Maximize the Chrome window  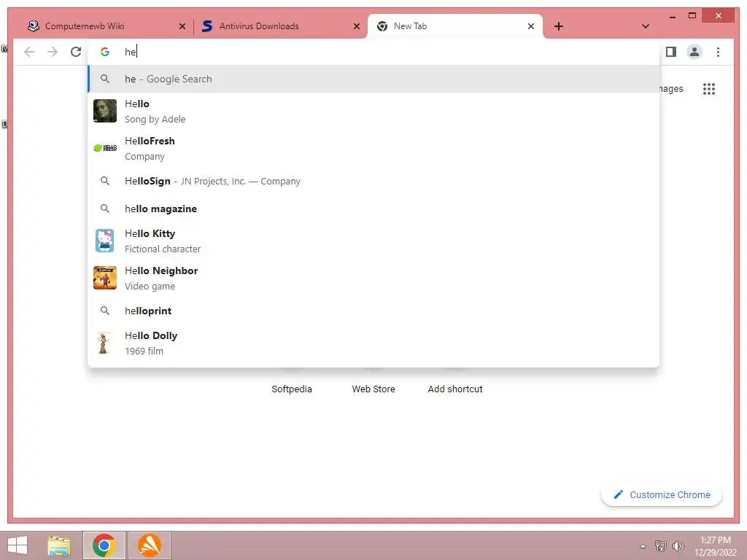coord(692,16)
